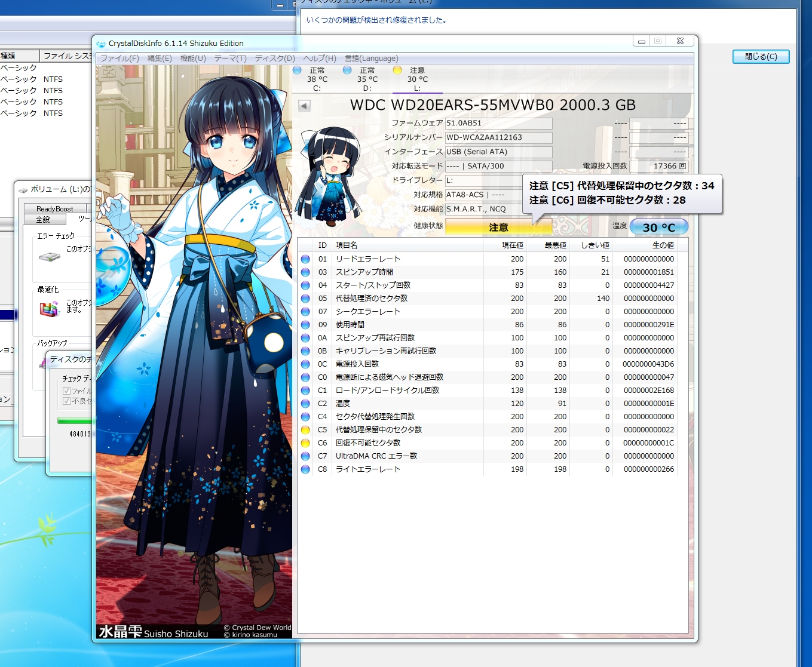
Task: Click the 最悪値 column header
Action: pyautogui.click(x=548, y=245)
